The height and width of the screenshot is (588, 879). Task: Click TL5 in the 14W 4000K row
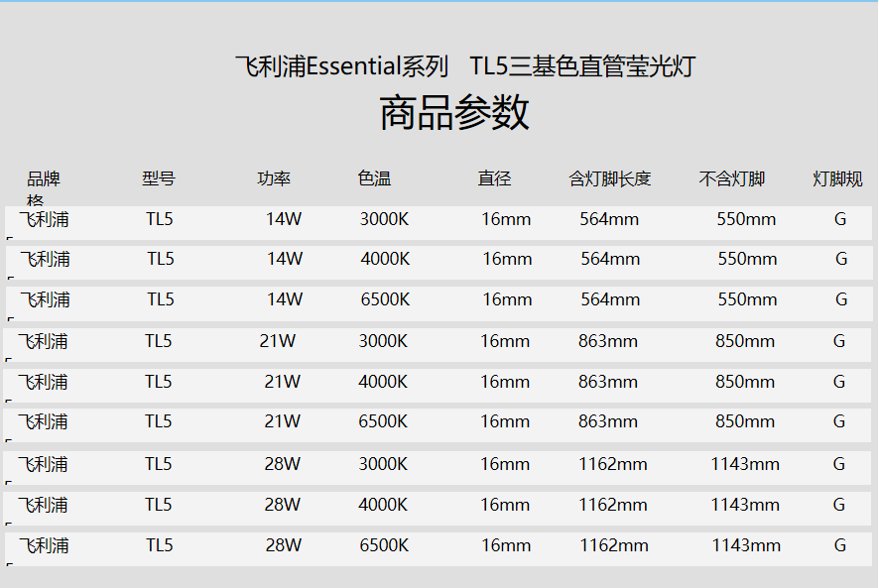point(161,259)
